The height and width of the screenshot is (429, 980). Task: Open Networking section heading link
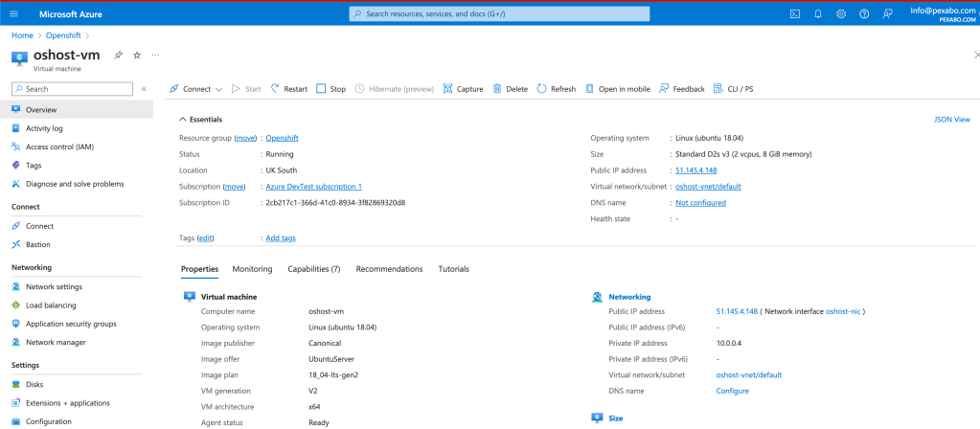[x=629, y=297]
